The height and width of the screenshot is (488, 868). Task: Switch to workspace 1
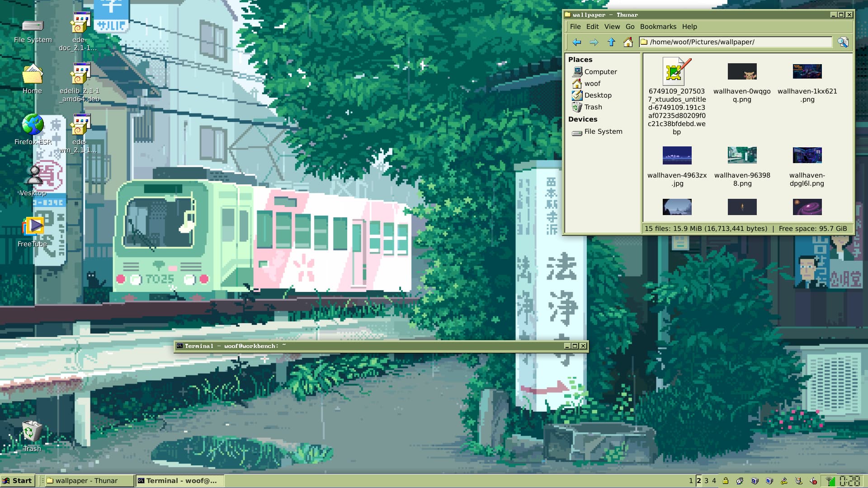[x=691, y=481]
